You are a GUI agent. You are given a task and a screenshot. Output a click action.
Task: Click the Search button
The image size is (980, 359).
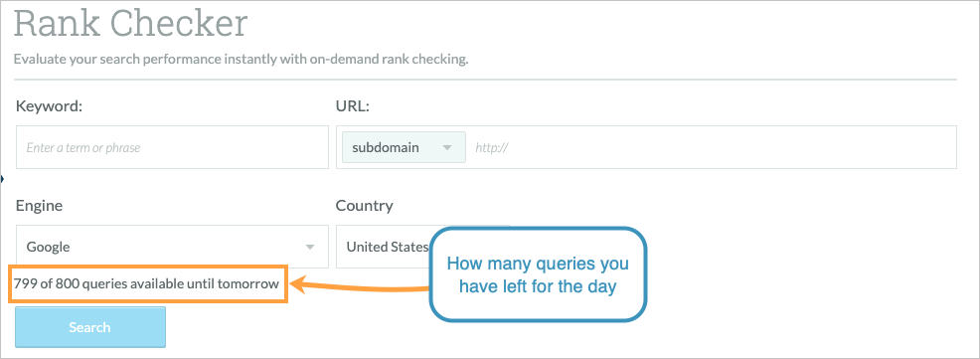pyautogui.click(x=90, y=327)
